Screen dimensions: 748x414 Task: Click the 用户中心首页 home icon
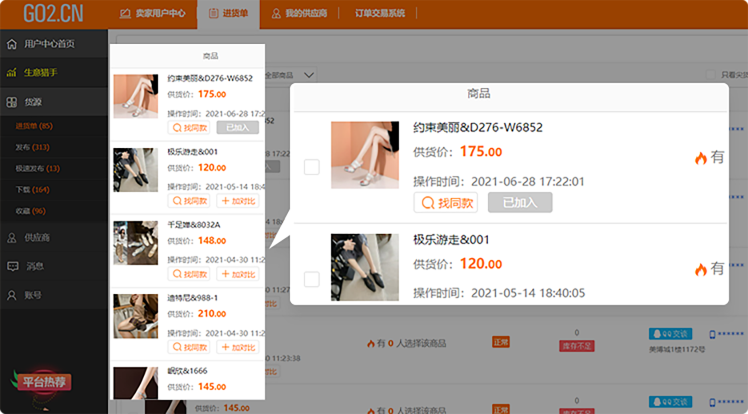pyautogui.click(x=11, y=44)
